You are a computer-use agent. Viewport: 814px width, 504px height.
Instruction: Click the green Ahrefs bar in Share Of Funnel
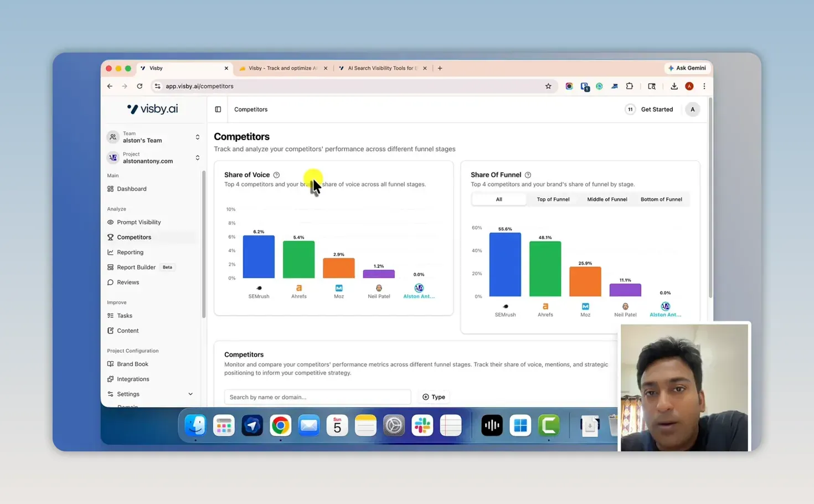click(x=545, y=269)
